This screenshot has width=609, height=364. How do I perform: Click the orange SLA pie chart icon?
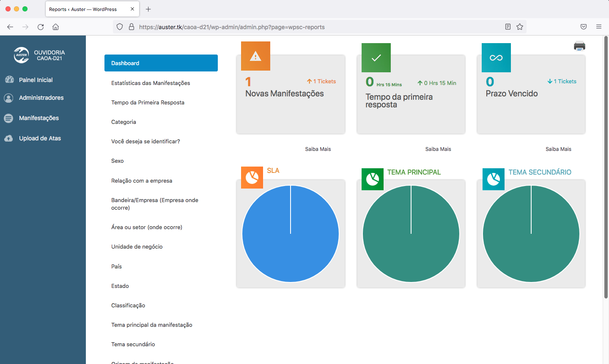coord(252,178)
